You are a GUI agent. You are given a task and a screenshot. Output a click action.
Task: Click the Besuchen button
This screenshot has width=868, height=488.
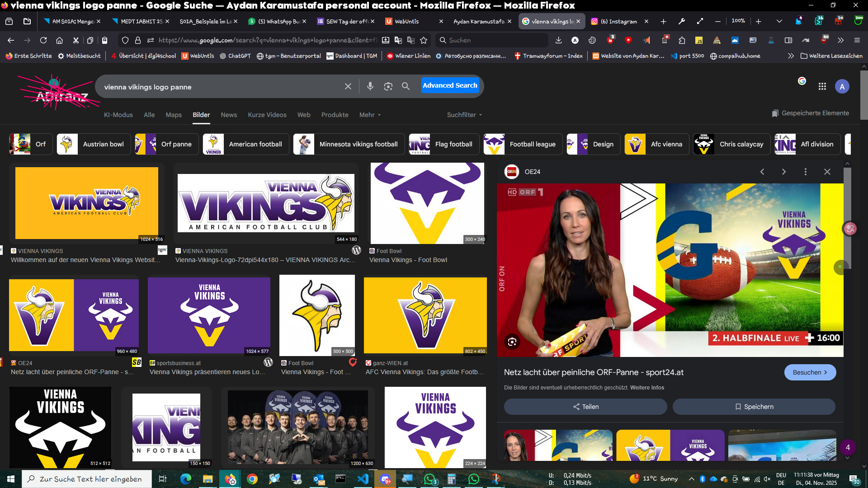810,372
